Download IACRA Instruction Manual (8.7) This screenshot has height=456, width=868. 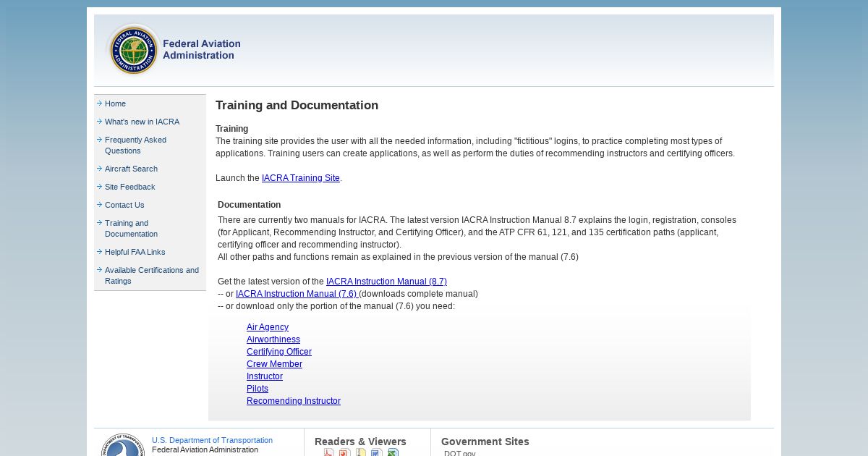pyautogui.click(x=386, y=282)
